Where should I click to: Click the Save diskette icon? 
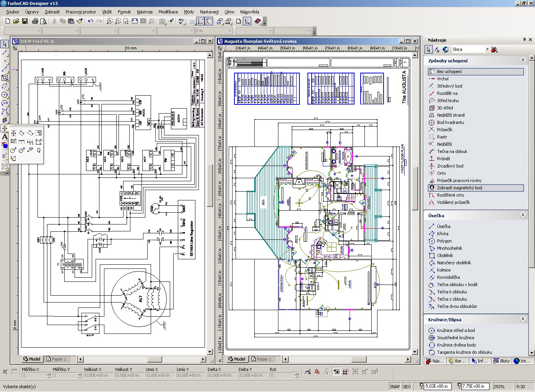click(25, 21)
